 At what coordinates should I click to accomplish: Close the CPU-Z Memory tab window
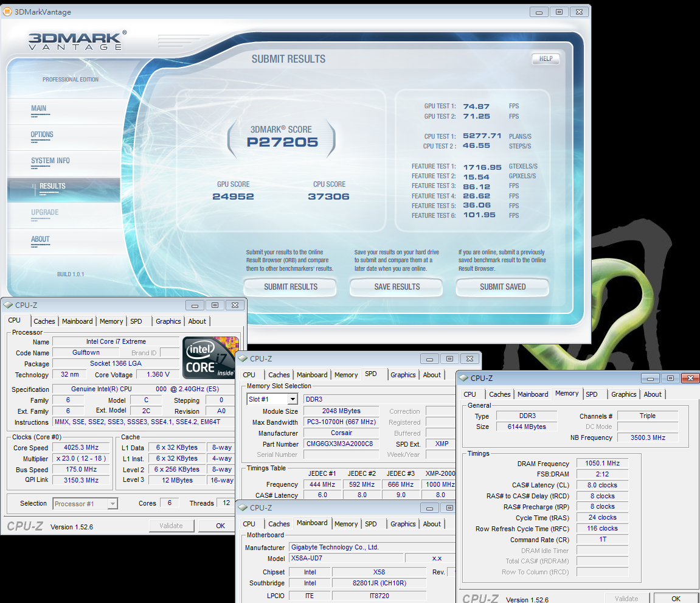[x=688, y=378]
